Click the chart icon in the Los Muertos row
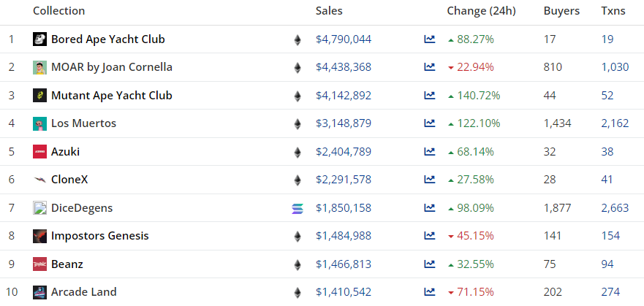Image resolution: width=644 pixels, height=306 pixels. click(429, 123)
